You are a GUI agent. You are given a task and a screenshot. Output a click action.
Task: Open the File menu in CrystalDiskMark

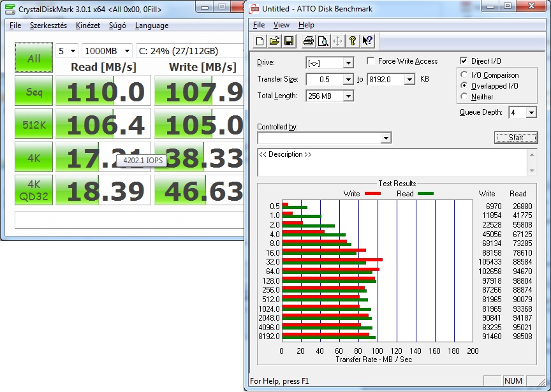coord(15,25)
